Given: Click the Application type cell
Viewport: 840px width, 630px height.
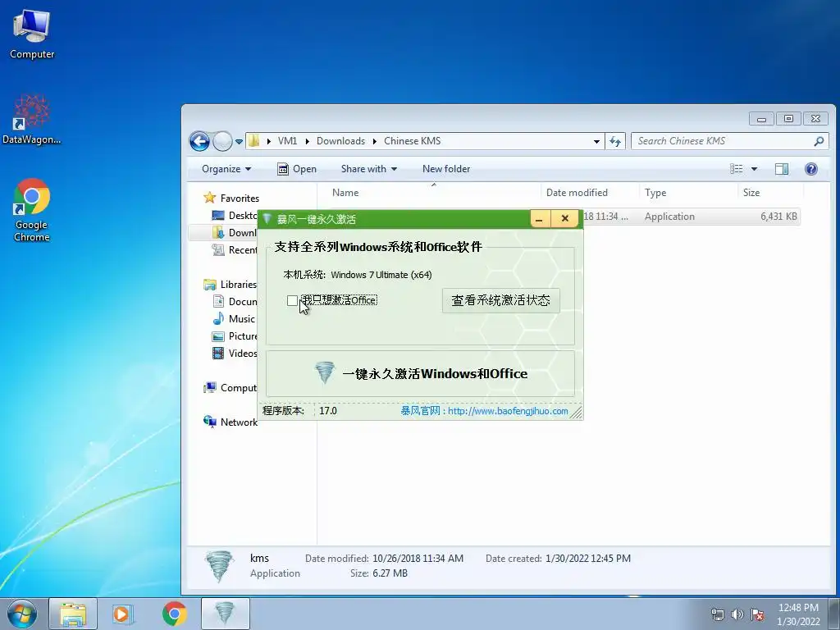Looking at the screenshot, I should [669, 217].
